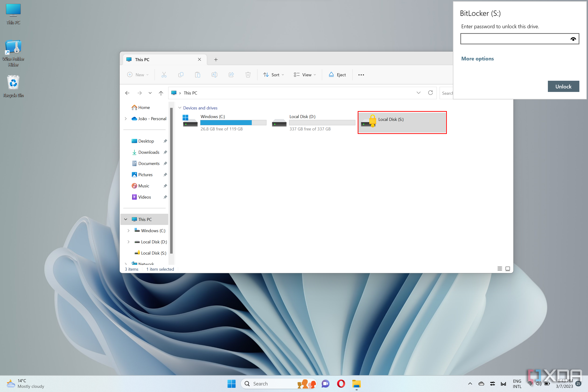Toggle password visibility in BitLocker dialog
The width and height of the screenshot is (588, 392).
[x=573, y=39]
